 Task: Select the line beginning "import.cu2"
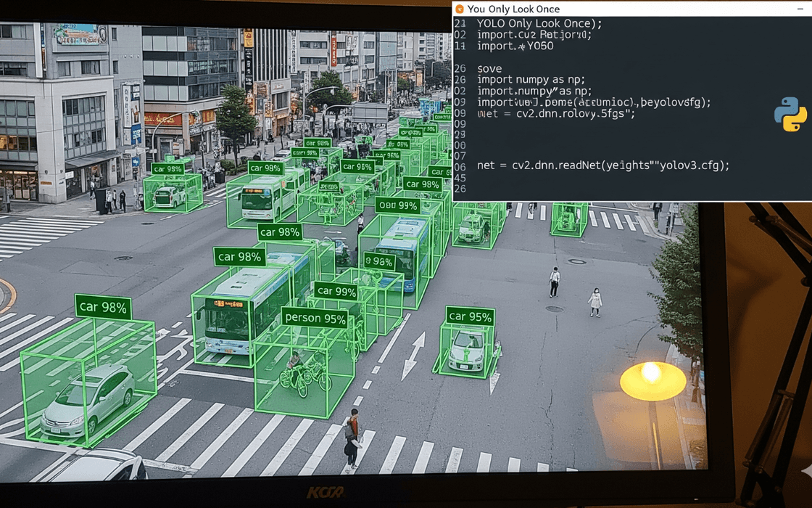point(534,35)
